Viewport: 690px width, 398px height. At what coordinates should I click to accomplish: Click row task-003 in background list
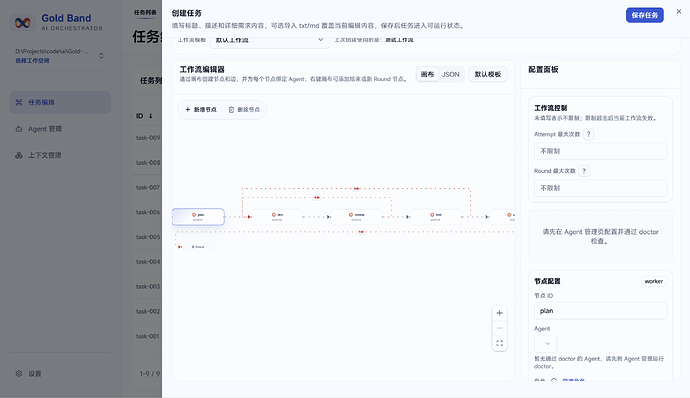tap(148, 287)
